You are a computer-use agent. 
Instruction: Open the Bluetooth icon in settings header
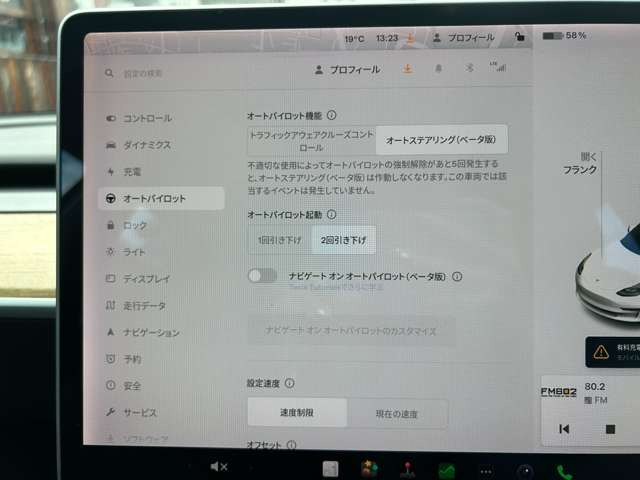468,70
